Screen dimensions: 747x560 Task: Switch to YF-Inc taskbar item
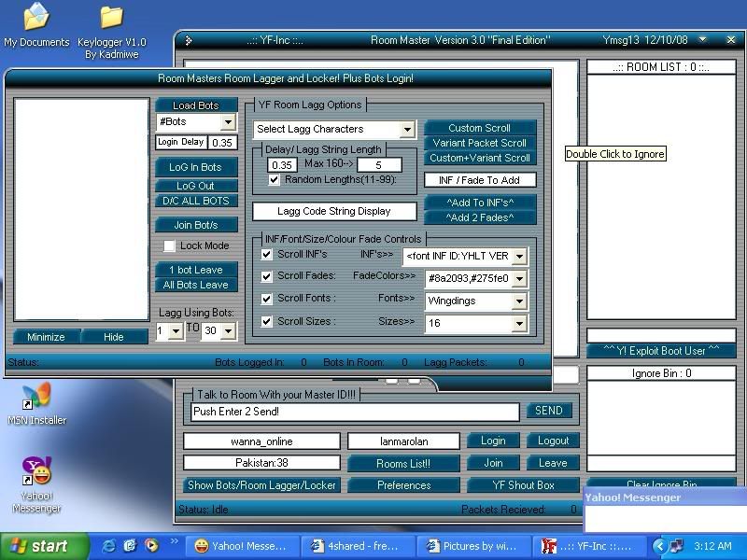(589, 546)
